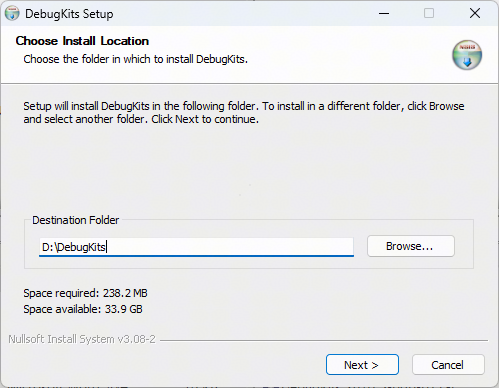Screen dimensions: 499x388
Task: Cancel the DebugKits setup
Action: tap(448, 365)
